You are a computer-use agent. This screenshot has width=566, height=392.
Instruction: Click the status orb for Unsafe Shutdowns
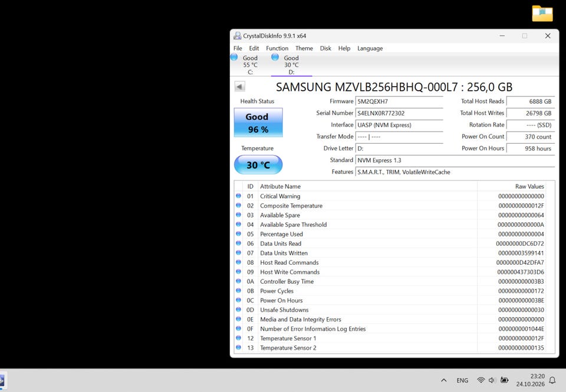pos(238,309)
